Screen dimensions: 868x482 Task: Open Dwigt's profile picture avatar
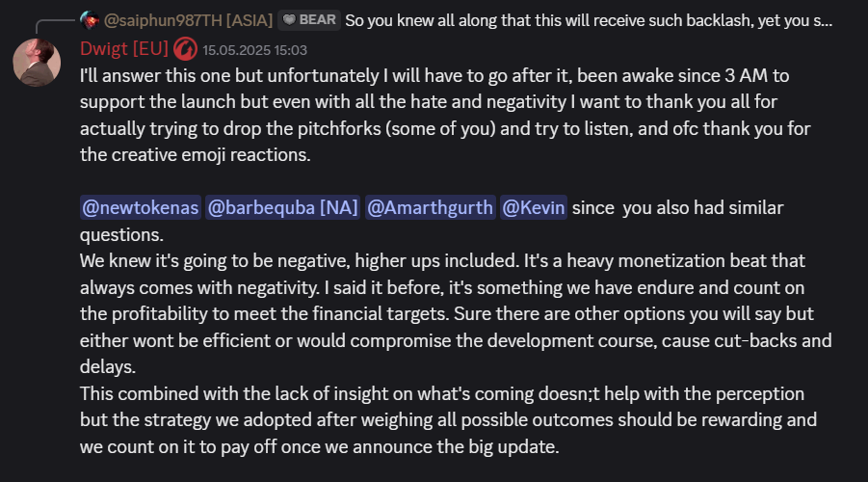[37, 62]
